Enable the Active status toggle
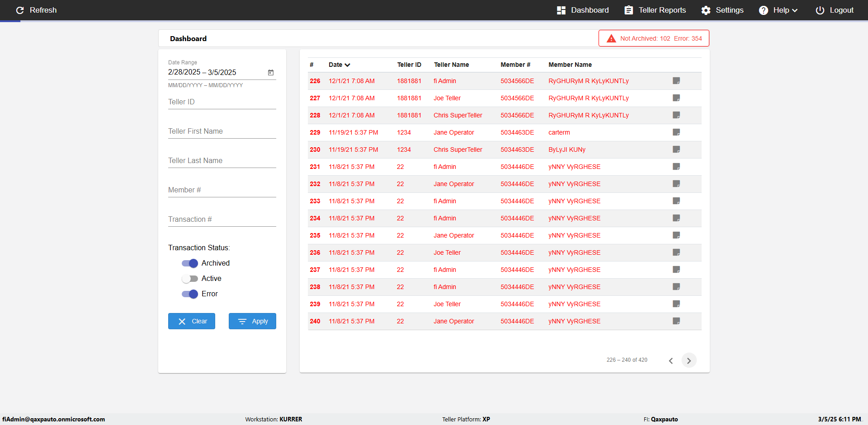Screen dimensions: 868x425 point(190,279)
